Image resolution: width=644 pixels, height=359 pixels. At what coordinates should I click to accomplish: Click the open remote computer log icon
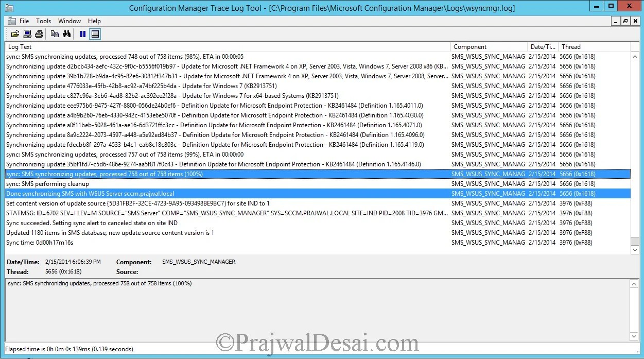point(27,33)
